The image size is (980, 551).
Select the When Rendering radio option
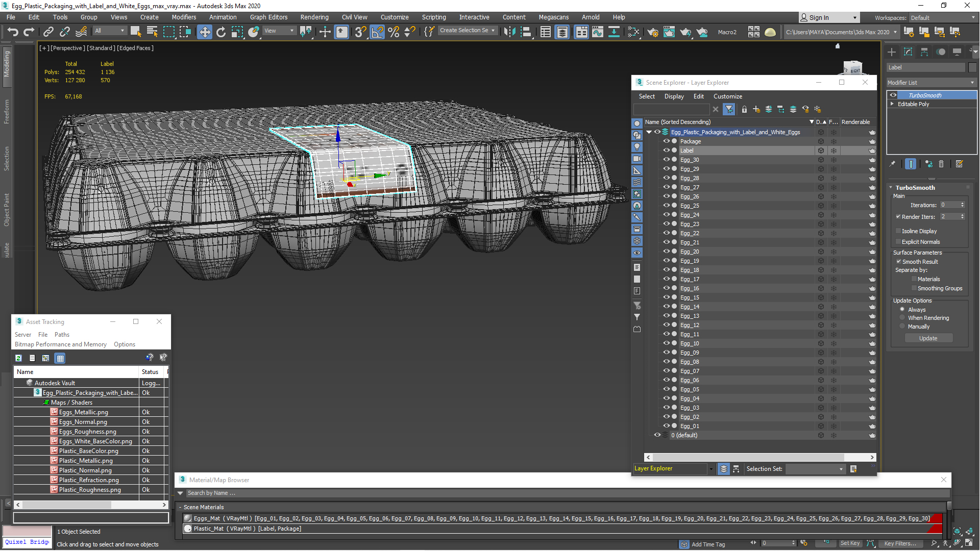point(902,318)
